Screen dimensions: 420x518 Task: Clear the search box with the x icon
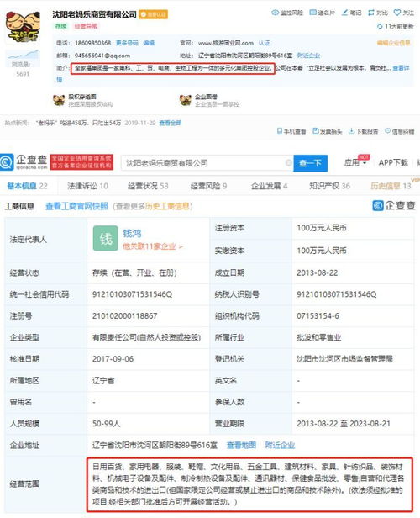(x=288, y=163)
